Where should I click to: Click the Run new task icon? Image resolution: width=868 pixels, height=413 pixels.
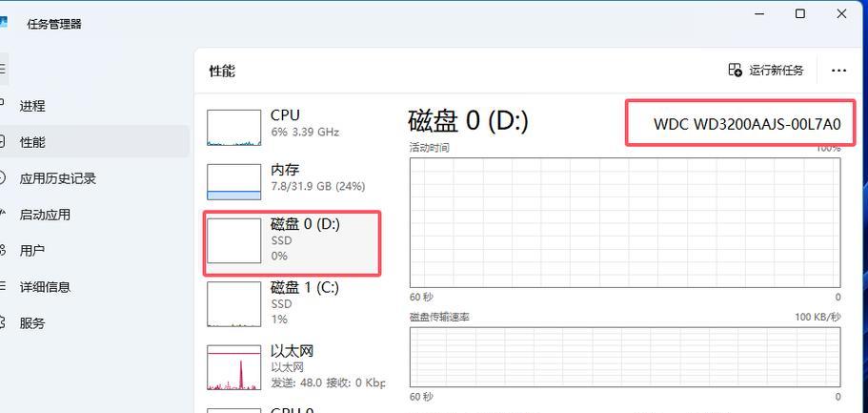click(735, 70)
